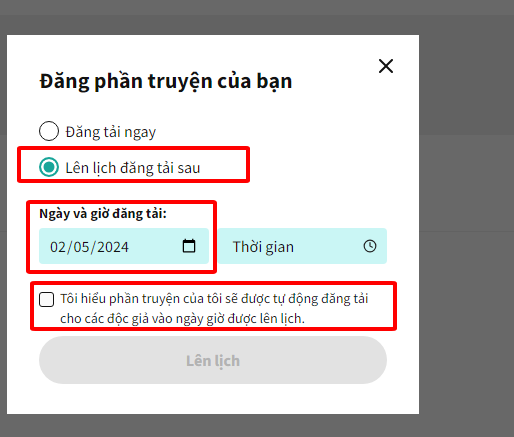Click the dimmed backdrop outside the dialog

tap(467, 233)
